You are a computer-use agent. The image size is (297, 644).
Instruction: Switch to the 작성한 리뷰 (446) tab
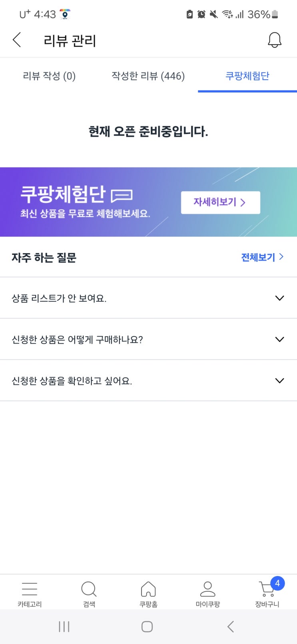(148, 76)
